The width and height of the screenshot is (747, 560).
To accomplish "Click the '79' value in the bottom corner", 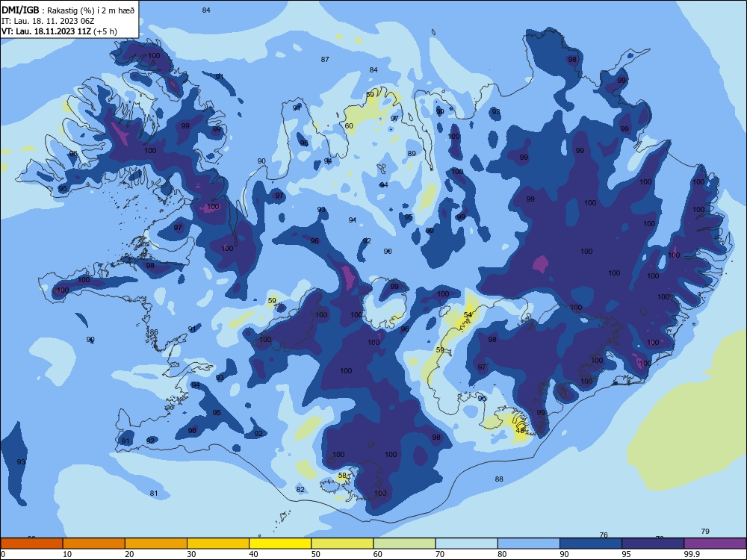I will click(706, 532).
